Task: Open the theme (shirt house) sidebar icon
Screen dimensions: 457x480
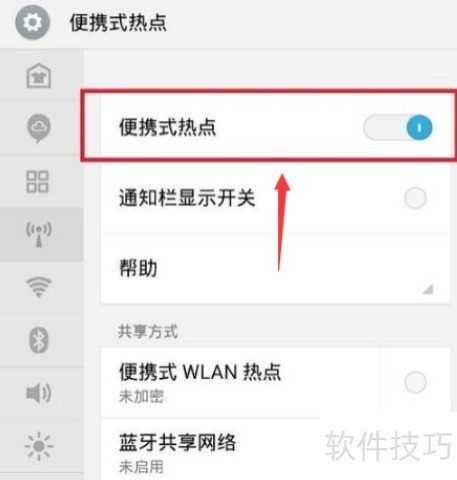Action: click(x=39, y=76)
